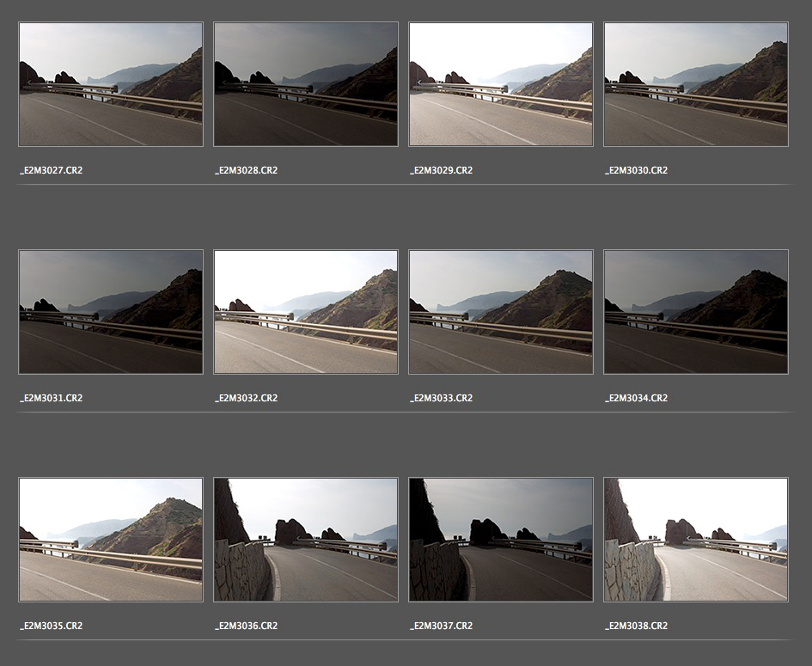Select the dark _E2M3037.CR2 curve thumbnail
The image size is (812, 666).
coord(501,540)
